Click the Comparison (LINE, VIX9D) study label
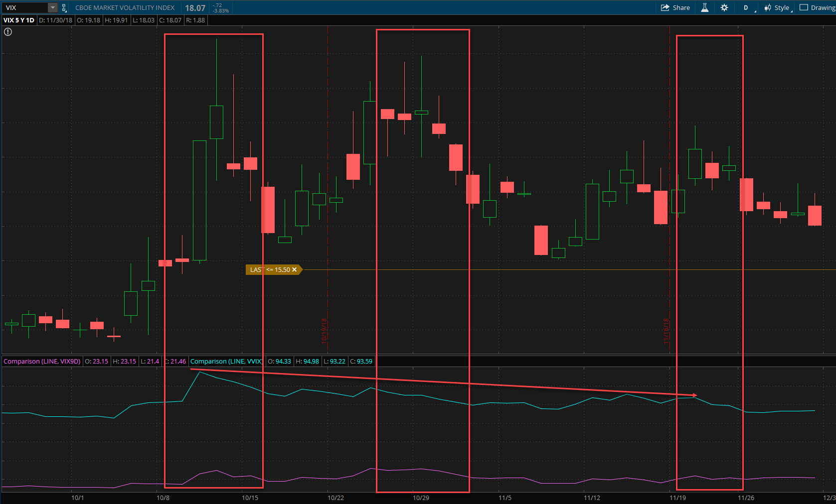Viewport: 836px width, 504px height. pyautogui.click(x=42, y=362)
